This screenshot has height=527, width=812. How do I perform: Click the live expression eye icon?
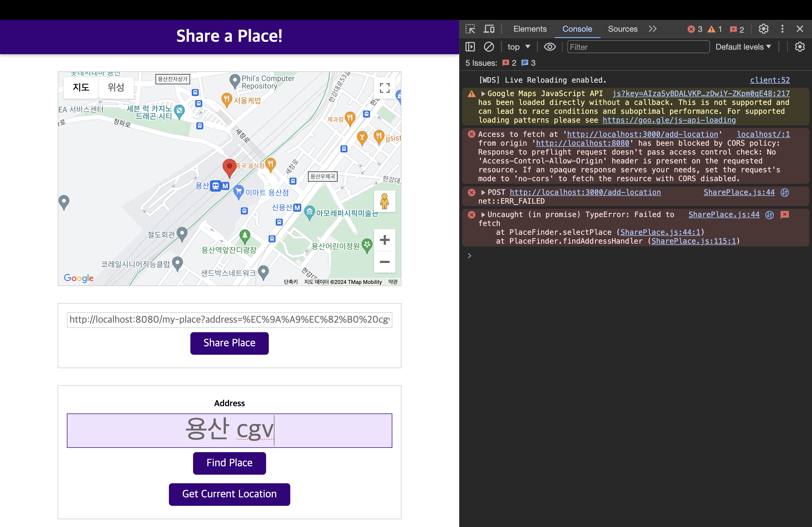[549, 47]
